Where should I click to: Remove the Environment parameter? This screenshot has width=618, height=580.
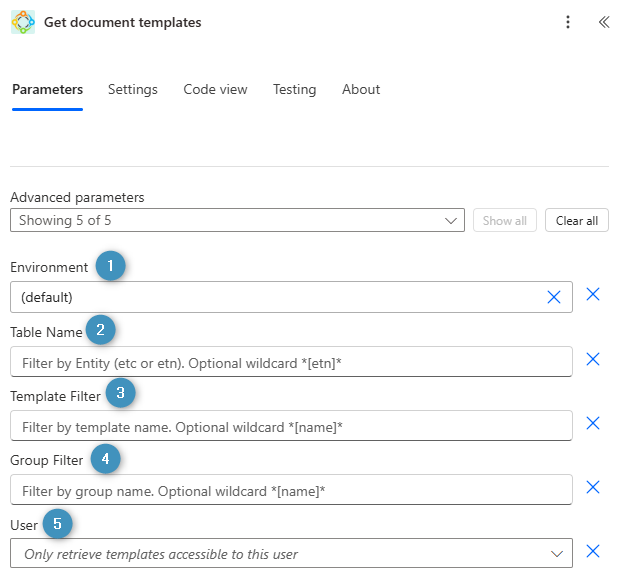coord(593,295)
